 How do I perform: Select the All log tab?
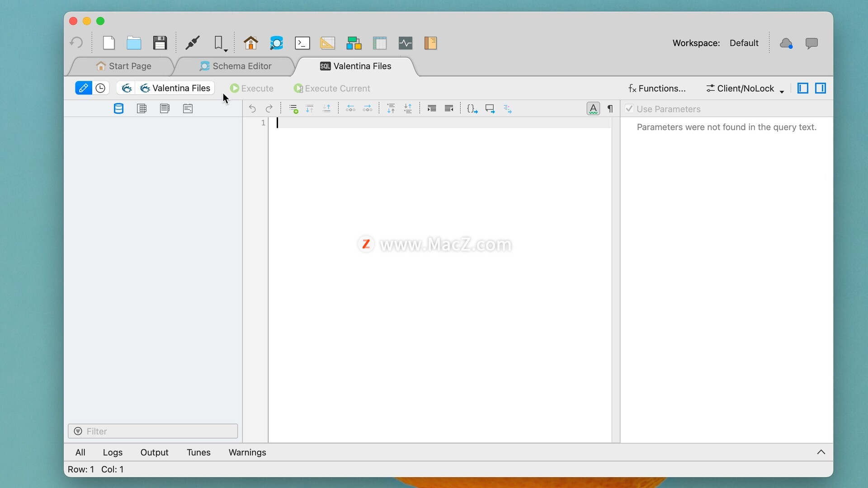[x=80, y=452]
